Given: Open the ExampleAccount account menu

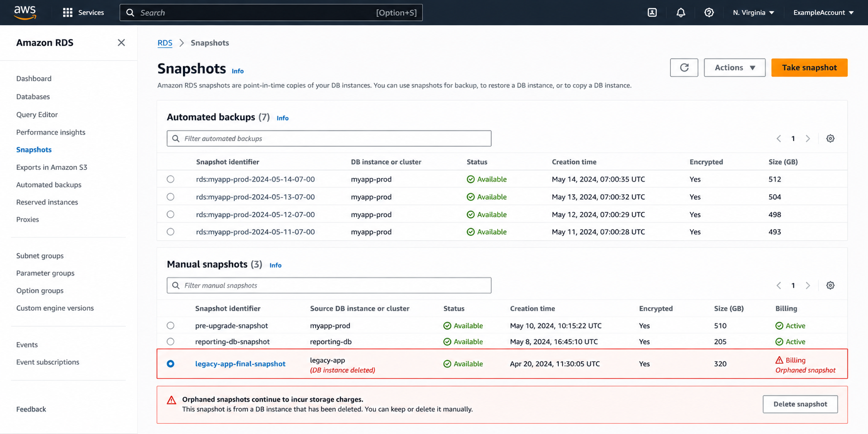Looking at the screenshot, I should (x=823, y=13).
